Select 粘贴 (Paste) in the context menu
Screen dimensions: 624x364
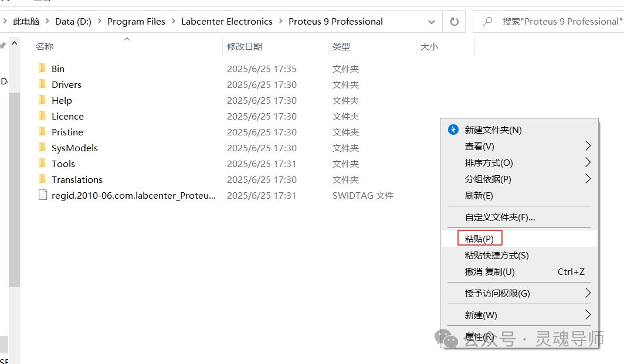479,237
